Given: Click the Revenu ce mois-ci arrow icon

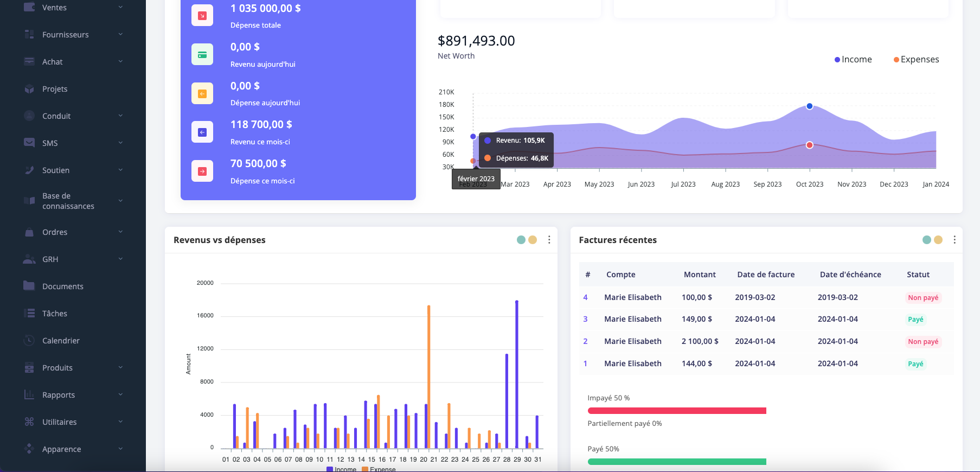Looking at the screenshot, I should [202, 132].
